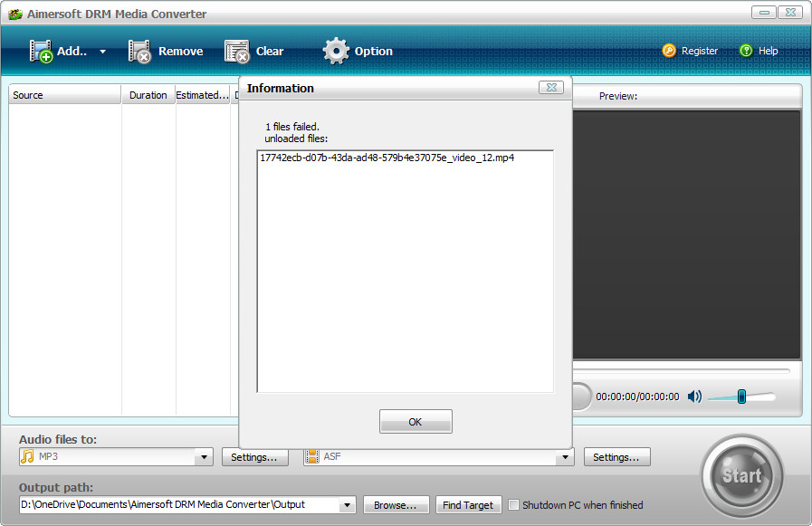Image resolution: width=812 pixels, height=526 pixels.
Task: Click the Output path text field
Action: (x=180, y=505)
